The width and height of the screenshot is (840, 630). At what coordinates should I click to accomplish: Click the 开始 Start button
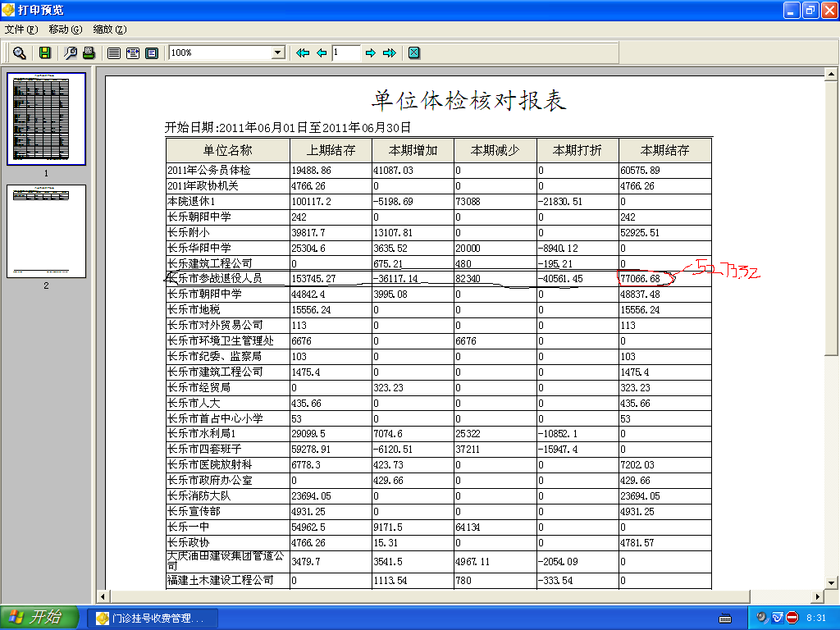pyautogui.click(x=39, y=617)
